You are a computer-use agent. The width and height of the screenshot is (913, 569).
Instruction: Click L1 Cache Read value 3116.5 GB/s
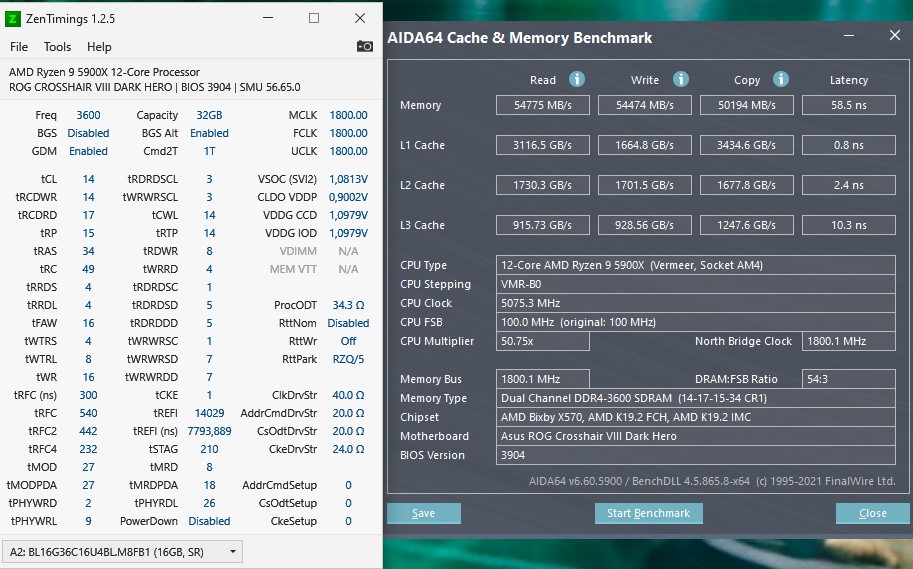(x=543, y=145)
